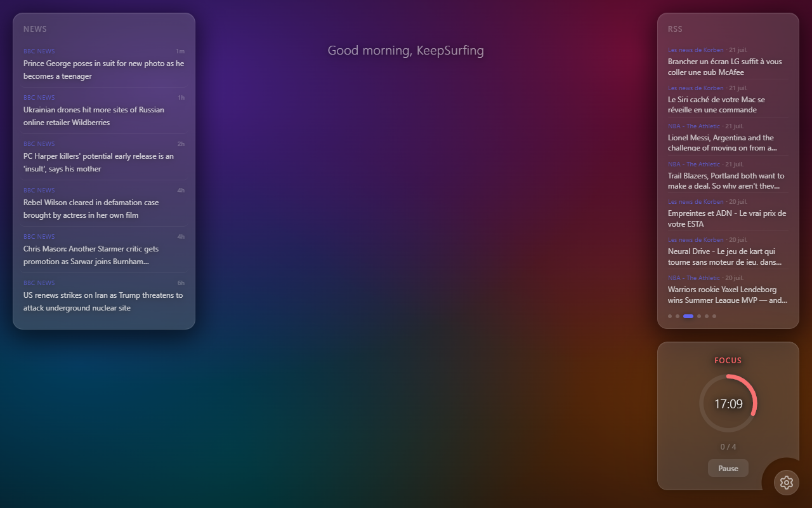
Task: Click 'NBA - The Athletic' above Warriors rookie item
Action: point(694,278)
